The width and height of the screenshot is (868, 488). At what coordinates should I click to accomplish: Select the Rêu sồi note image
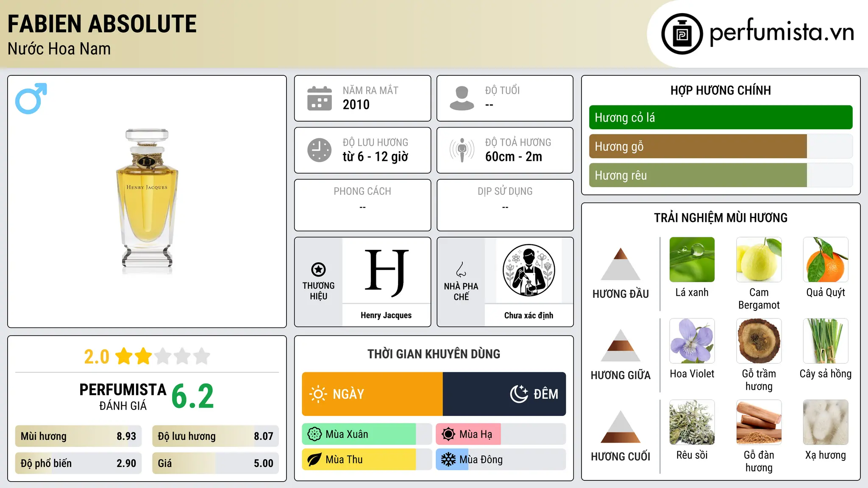692,422
